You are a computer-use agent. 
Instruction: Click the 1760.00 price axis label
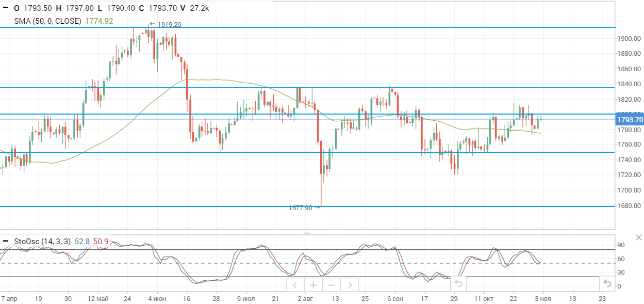(630, 145)
